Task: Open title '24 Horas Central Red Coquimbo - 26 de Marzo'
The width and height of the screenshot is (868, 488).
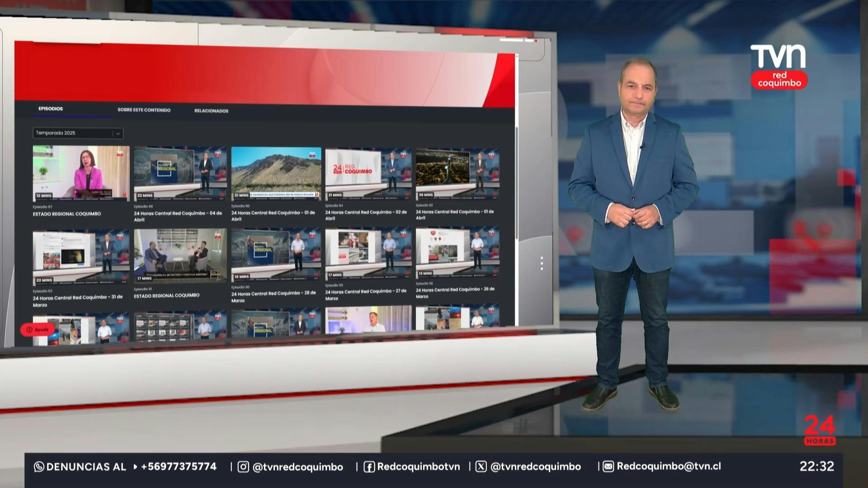Action: tap(455, 293)
